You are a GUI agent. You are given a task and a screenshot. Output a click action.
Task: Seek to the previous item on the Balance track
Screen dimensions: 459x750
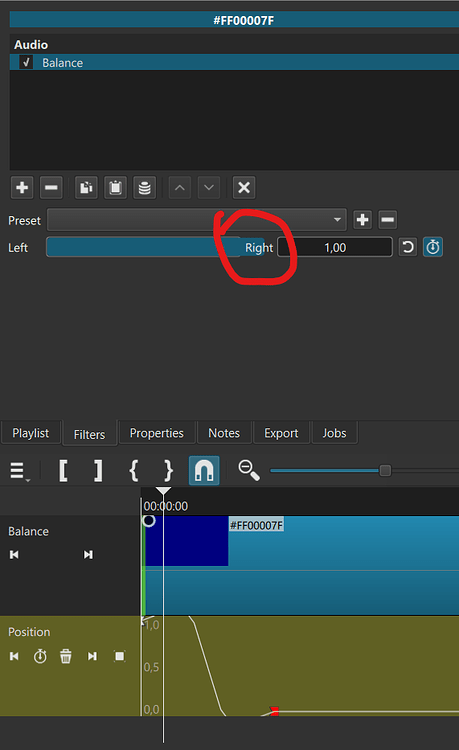14,554
